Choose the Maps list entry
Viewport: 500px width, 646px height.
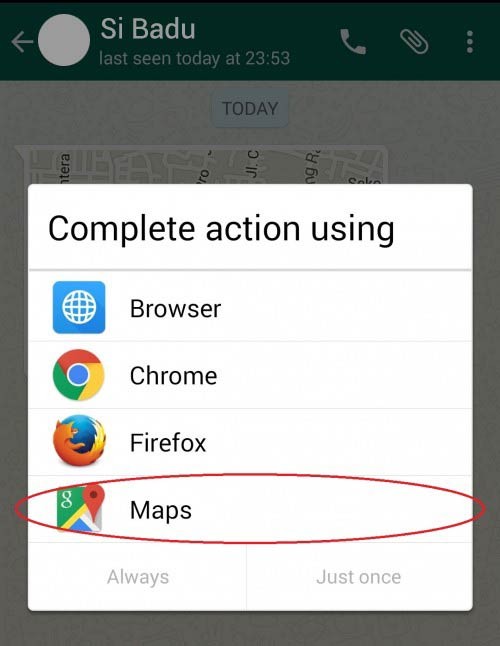point(250,509)
